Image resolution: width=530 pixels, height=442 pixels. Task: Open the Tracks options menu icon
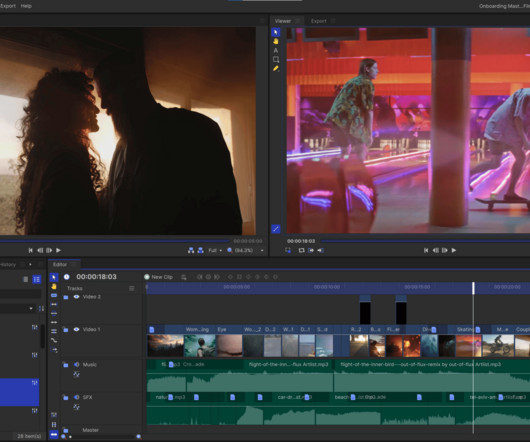click(x=132, y=288)
